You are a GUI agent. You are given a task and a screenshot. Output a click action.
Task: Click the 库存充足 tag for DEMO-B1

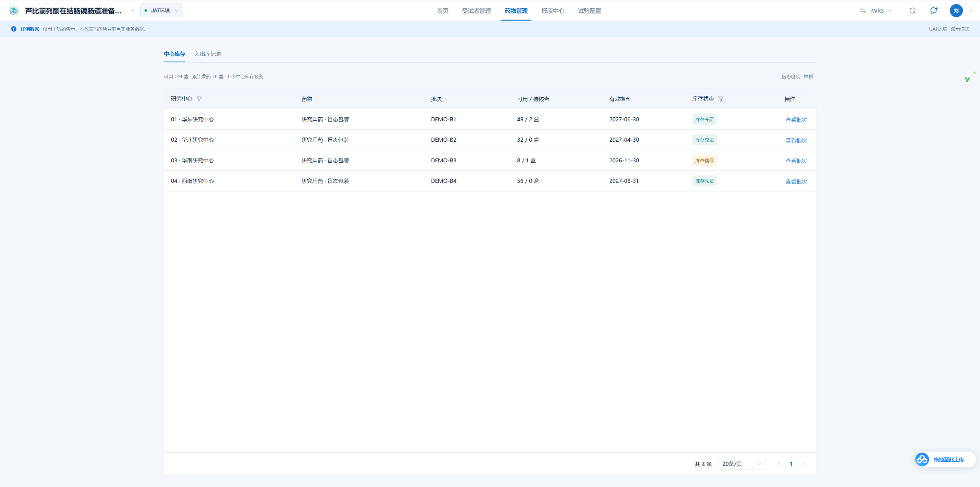coord(704,119)
